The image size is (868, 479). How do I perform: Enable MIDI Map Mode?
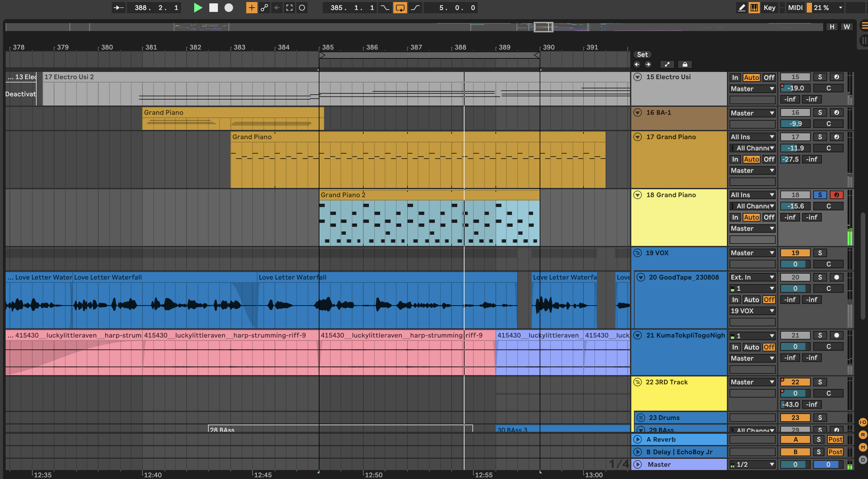coord(795,8)
